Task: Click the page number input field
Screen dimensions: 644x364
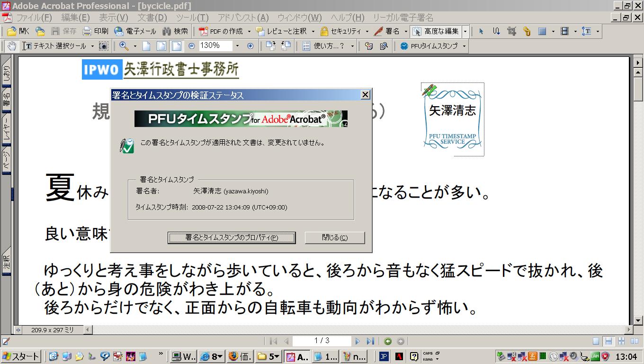Action: point(322,341)
